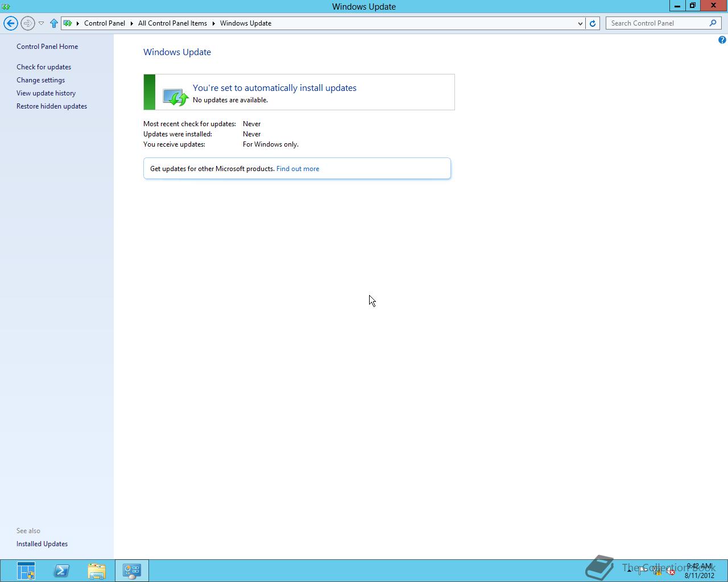Click the "No updates are available." text
The height and width of the screenshot is (582, 728).
click(230, 100)
